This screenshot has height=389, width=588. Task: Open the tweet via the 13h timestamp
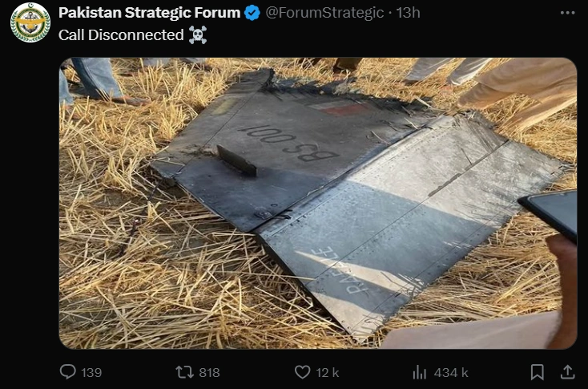point(408,13)
